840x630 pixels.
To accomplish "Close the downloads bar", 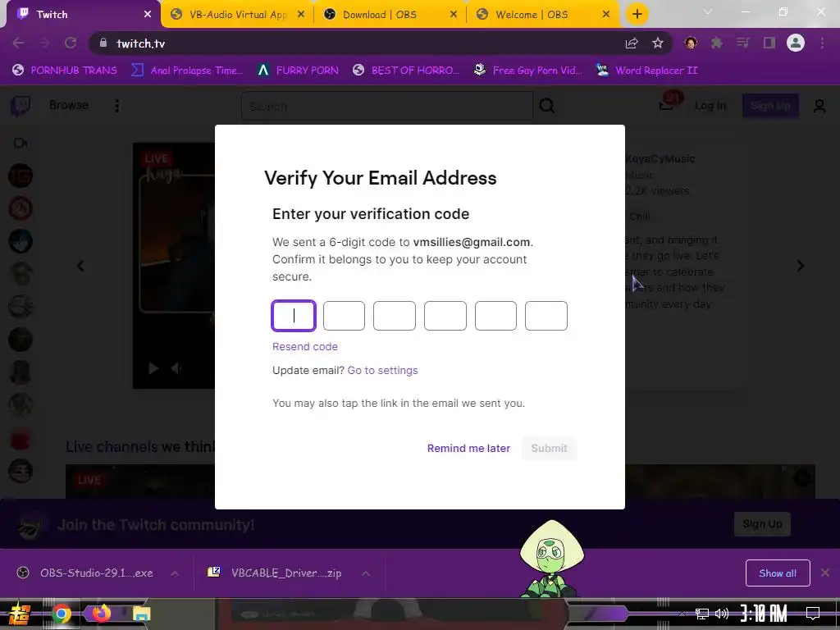I will pos(825,573).
